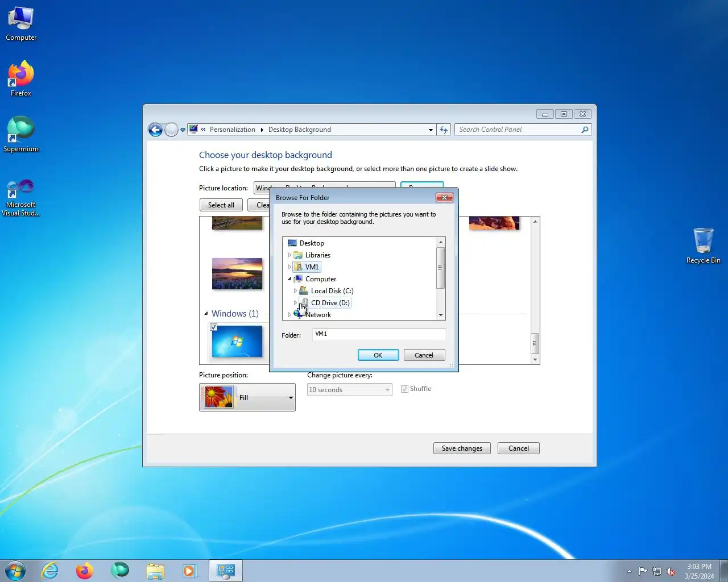Image resolution: width=728 pixels, height=582 pixels.
Task: Collapse the Windows (1) picture group
Action: 206,314
